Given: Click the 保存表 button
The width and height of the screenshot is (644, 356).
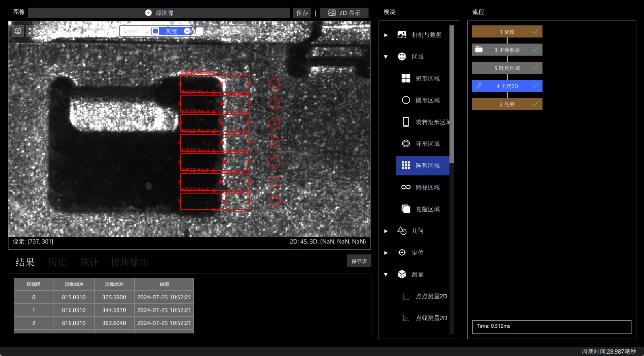Looking at the screenshot, I should (x=359, y=261).
